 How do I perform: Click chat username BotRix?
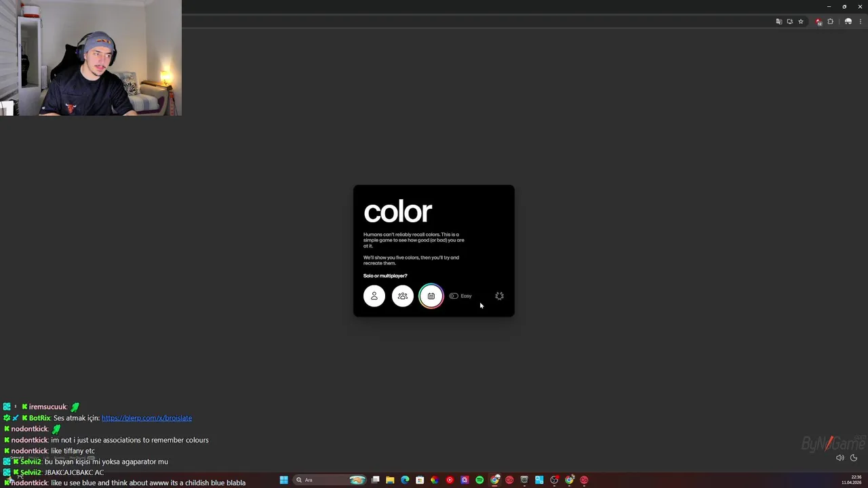[39, 418]
